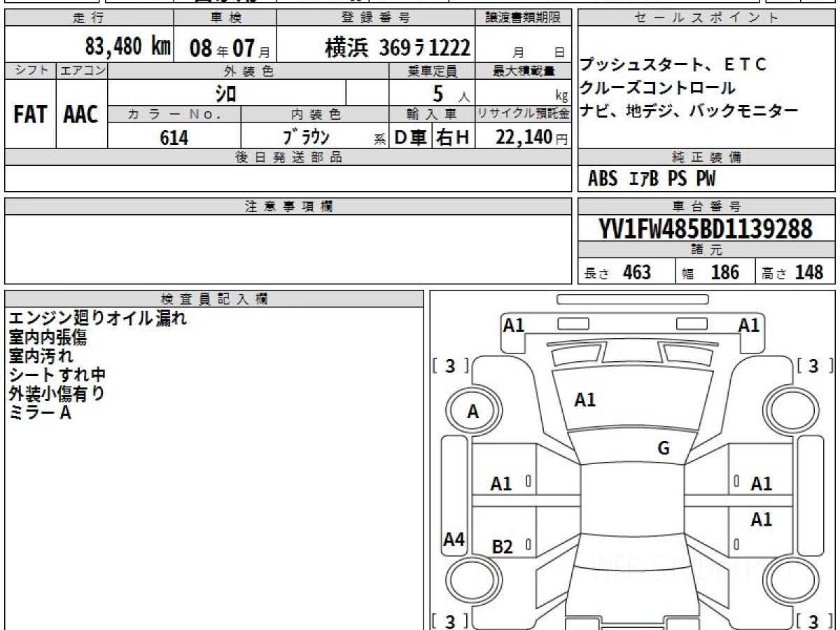
Task: Click the 純正装備 header
Action: click(x=706, y=157)
